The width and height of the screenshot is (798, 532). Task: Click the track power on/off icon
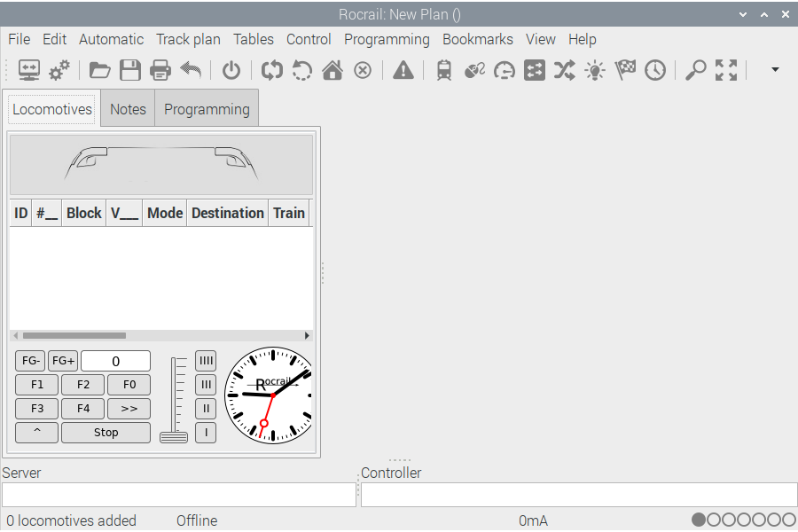click(x=231, y=70)
